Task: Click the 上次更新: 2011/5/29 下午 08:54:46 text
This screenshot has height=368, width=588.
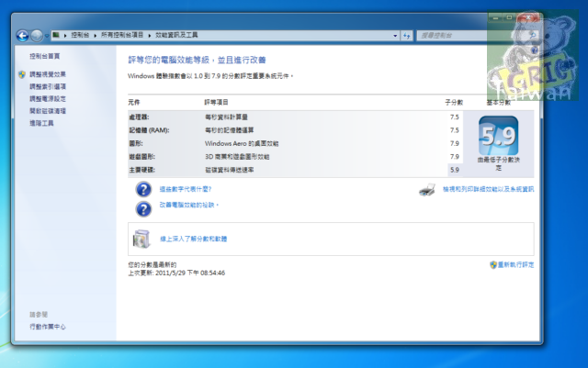Action: 176,273
